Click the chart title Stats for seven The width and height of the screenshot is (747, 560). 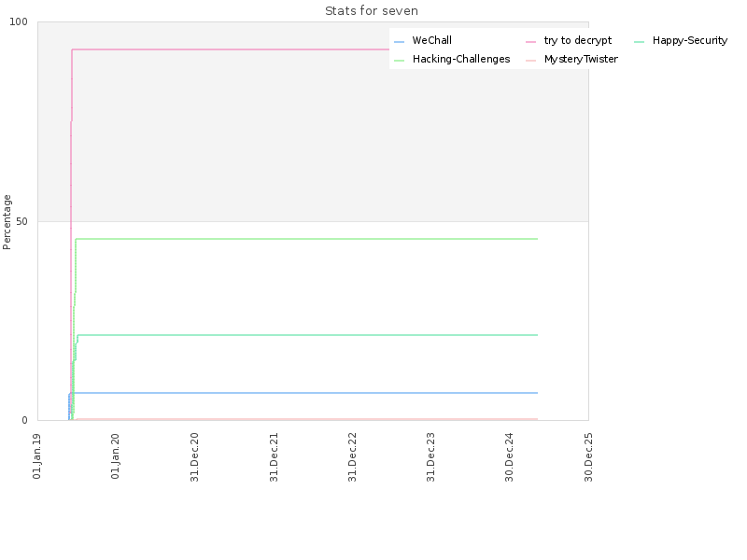372,11
